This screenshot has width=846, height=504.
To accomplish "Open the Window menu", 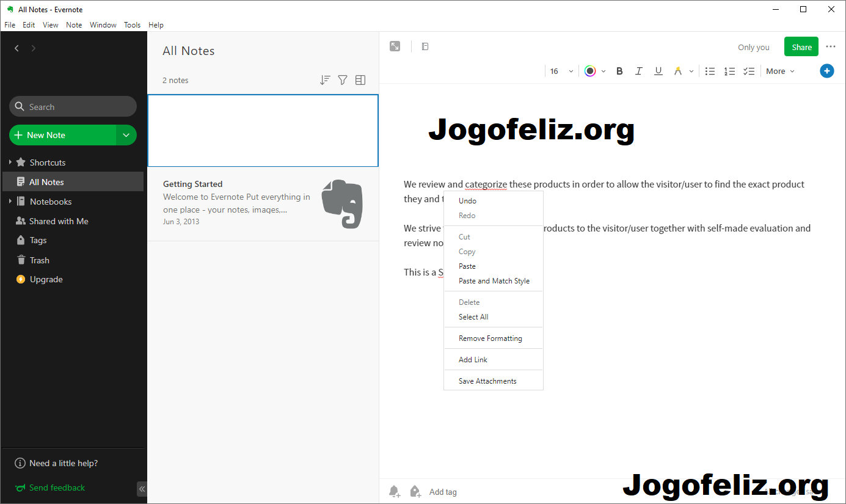I will pos(103,25).
